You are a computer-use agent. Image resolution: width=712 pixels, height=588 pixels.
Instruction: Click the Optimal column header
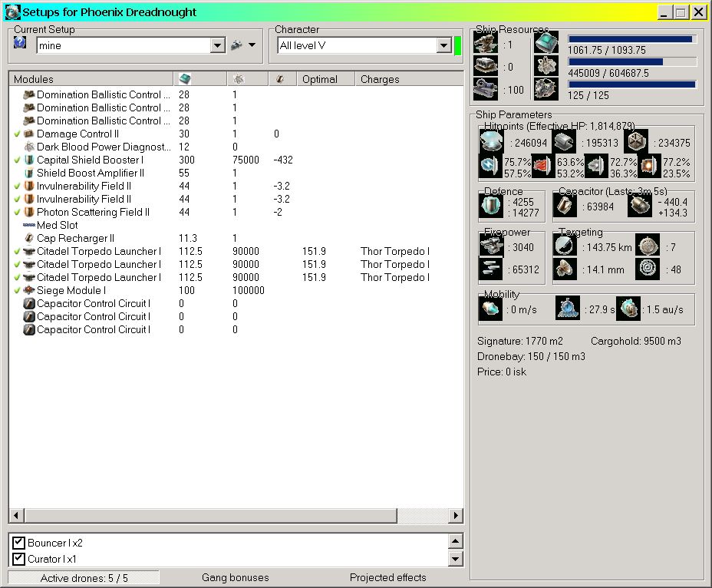tap(325, 79)
